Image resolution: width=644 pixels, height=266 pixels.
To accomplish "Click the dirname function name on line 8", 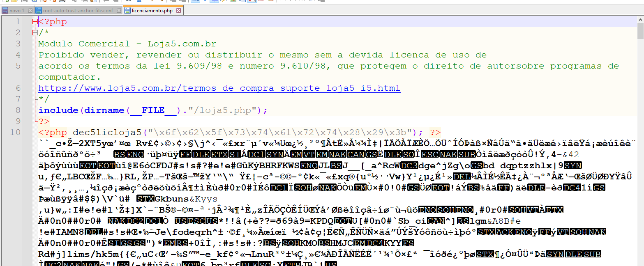I will (104, 110).
